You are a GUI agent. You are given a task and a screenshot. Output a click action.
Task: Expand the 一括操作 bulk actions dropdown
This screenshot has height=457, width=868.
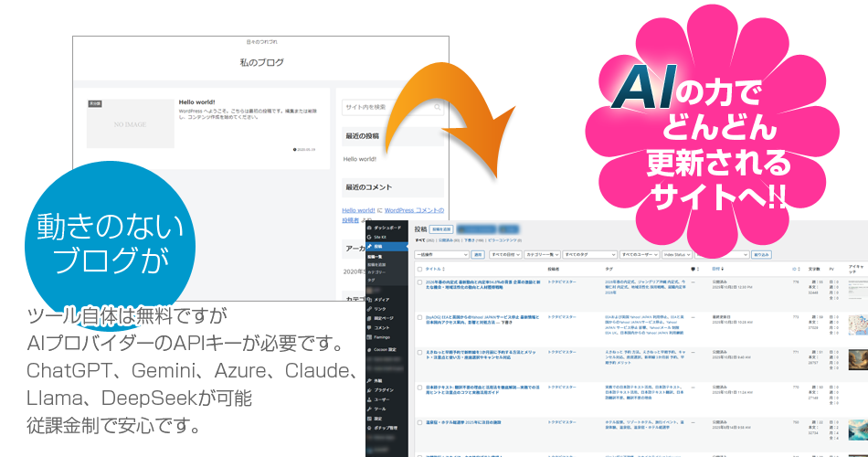coord(440,254)
